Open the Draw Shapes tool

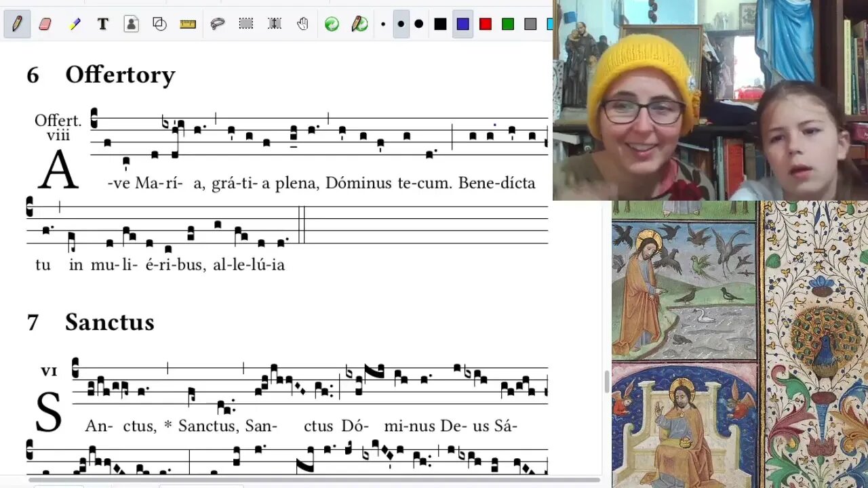pyautogui.click(x=160, y=24)
